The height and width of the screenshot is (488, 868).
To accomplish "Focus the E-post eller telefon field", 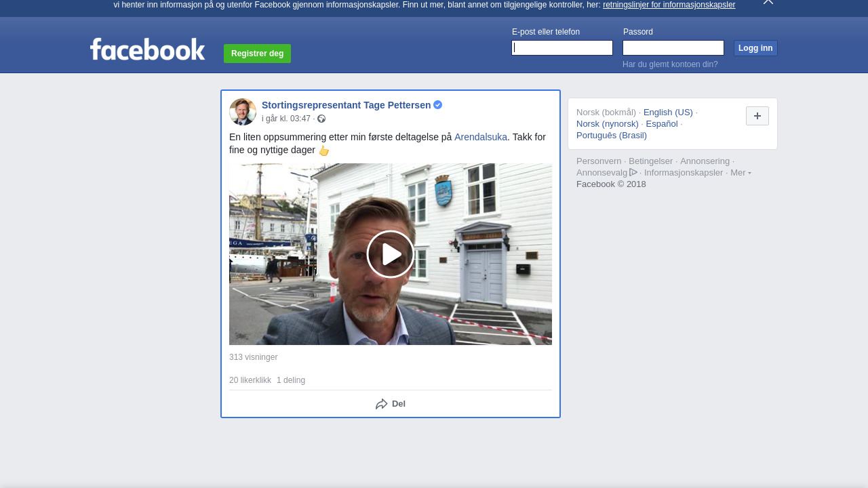I will (562, 47).
